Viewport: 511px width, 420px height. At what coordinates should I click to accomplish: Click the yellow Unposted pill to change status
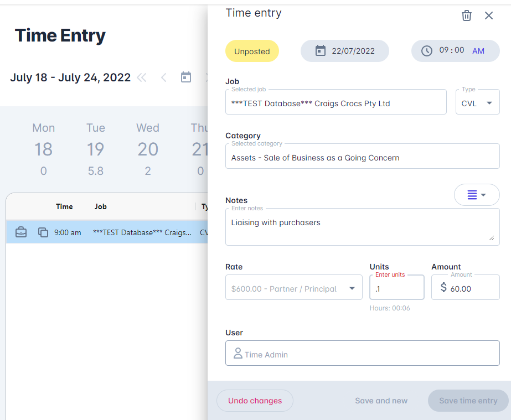tap(252, 50)
